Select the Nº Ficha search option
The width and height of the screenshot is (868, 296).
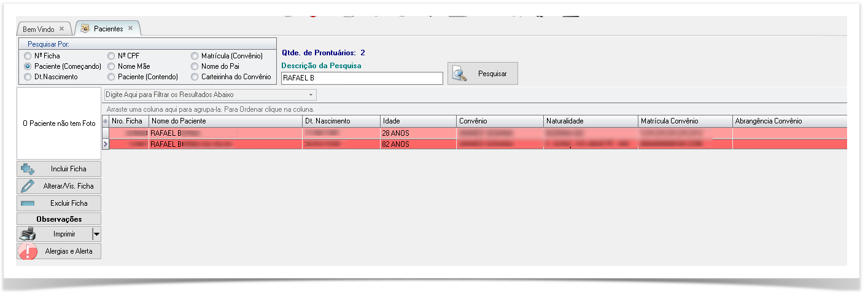(x=28, y=56)
